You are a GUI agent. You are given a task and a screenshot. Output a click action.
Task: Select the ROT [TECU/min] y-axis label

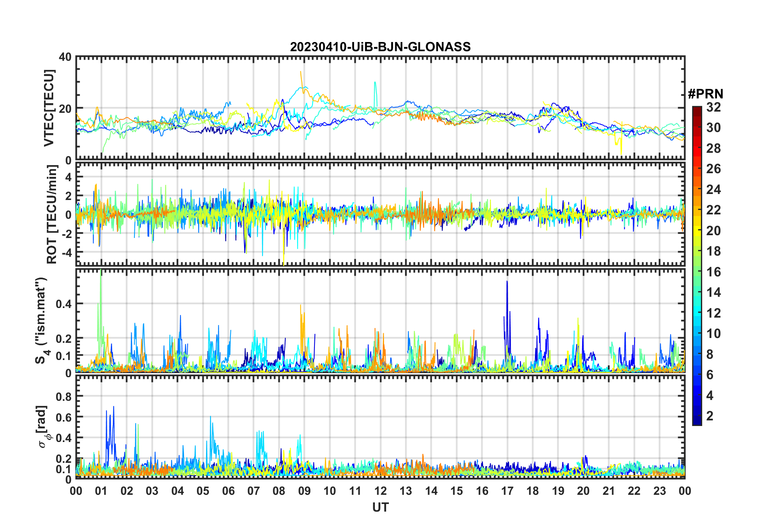click(x=52, y=214)
